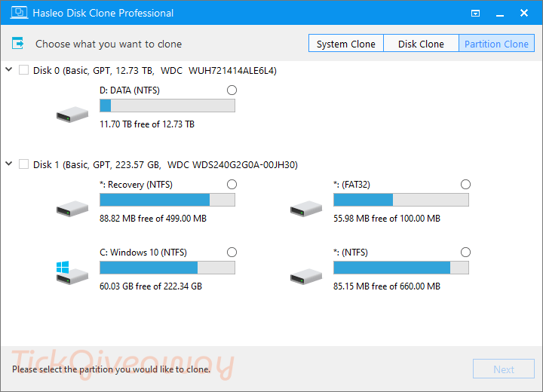
Task: Click the Next button
Action: click(x=504, y=369)
